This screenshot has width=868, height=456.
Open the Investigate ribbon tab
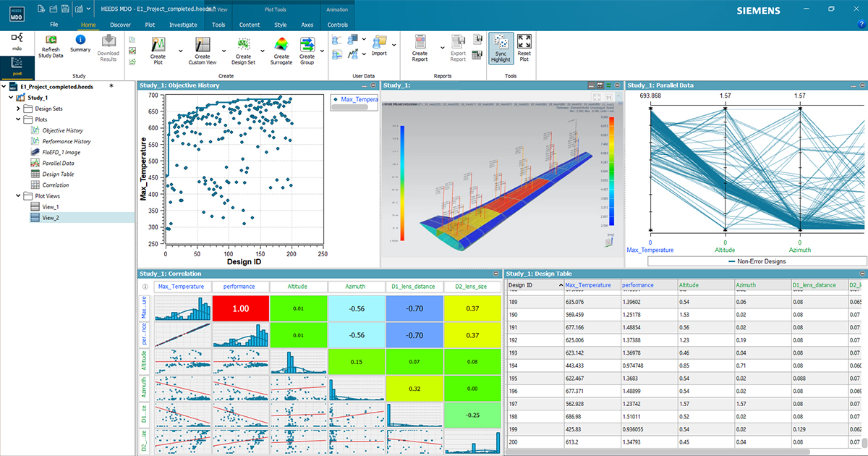point(182,25)
